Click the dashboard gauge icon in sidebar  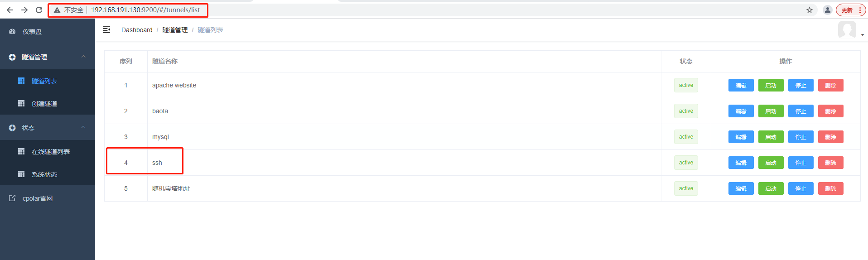pos(12,31)
